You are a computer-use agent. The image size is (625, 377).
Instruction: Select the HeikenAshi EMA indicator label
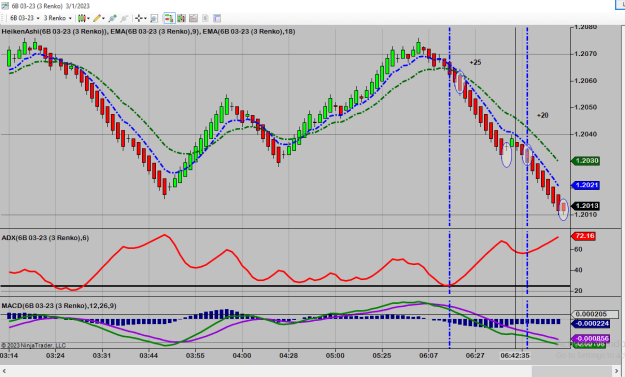point(148,31)
